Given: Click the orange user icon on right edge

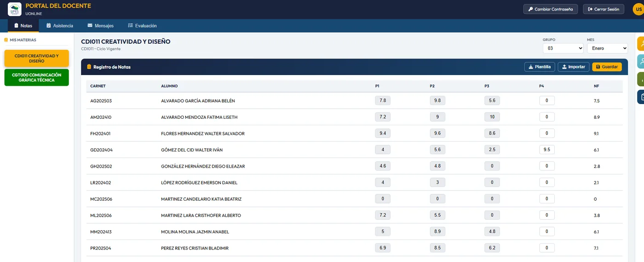Looking at the screenshot, I should coord(640,44).
